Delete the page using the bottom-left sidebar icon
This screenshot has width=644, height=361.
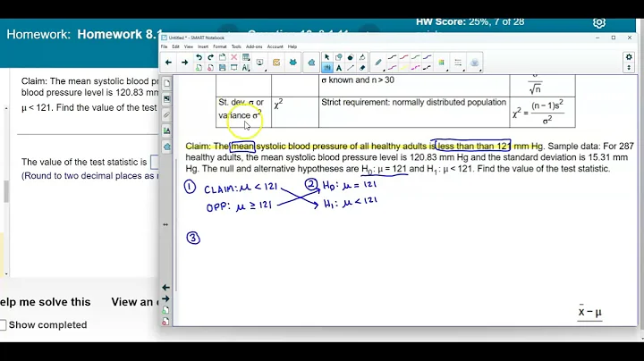pos(165,322)
